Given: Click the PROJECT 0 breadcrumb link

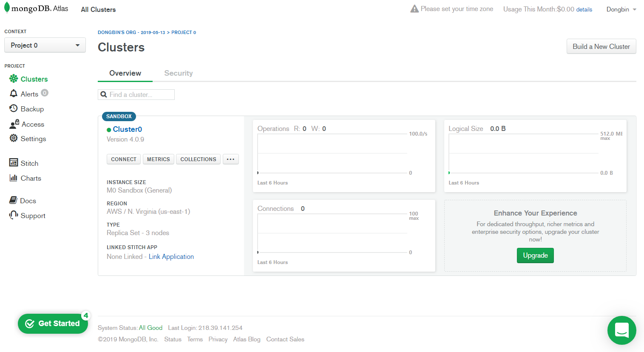Looking at the screenshot, I should tap(184, 32).
